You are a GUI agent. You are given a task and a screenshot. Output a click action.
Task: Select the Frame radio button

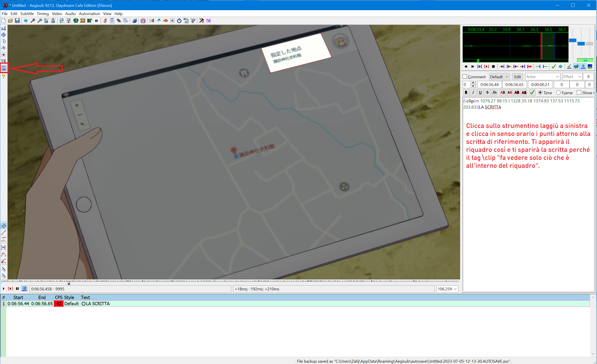558,92
